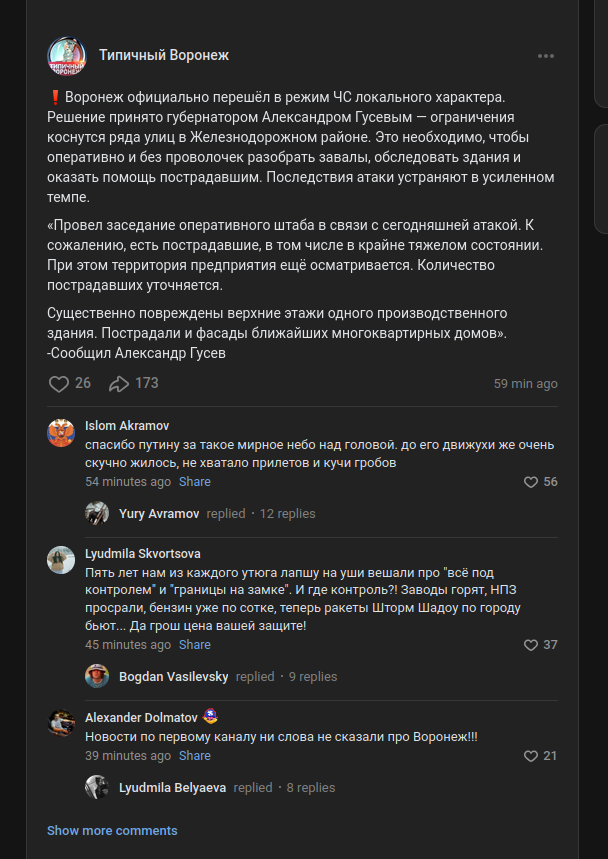608x859 pixels.
Task: Click Share under Lyudmila Skvortsova's comment
Action: coord(194,645)
